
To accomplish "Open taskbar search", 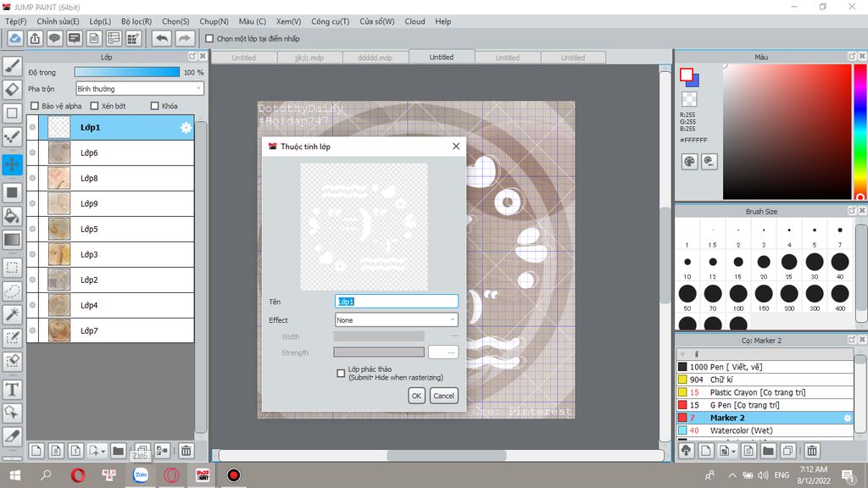I will click(46, 474).
